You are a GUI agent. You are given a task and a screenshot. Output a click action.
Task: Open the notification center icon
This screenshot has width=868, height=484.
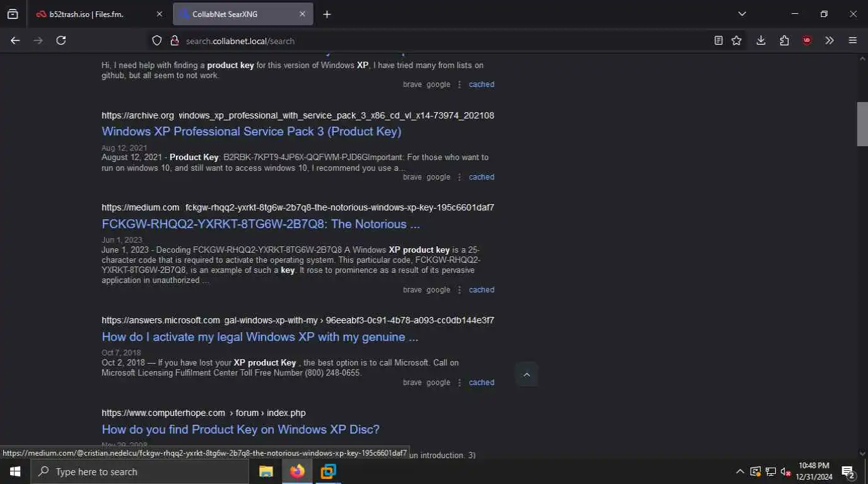[848, 471]
